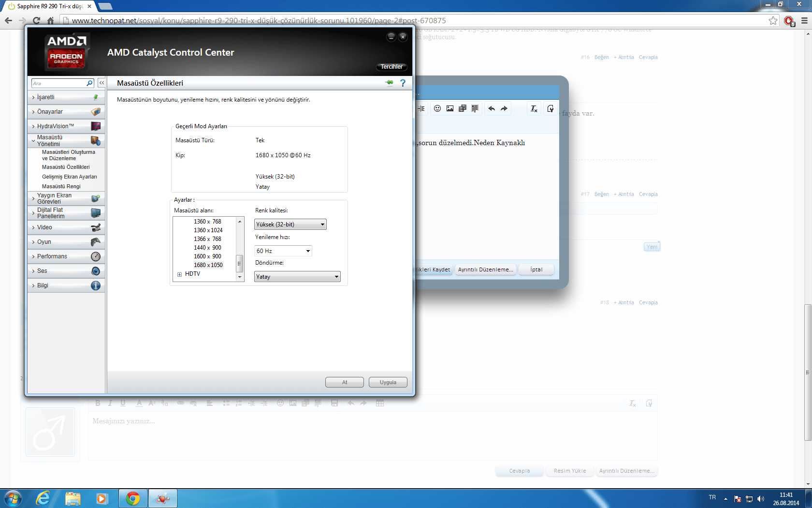Image resolution: width=812 pixels, height=508 pixels.
Task: Click the insert image icon in the edit dialog
Action: coord(450,108)
